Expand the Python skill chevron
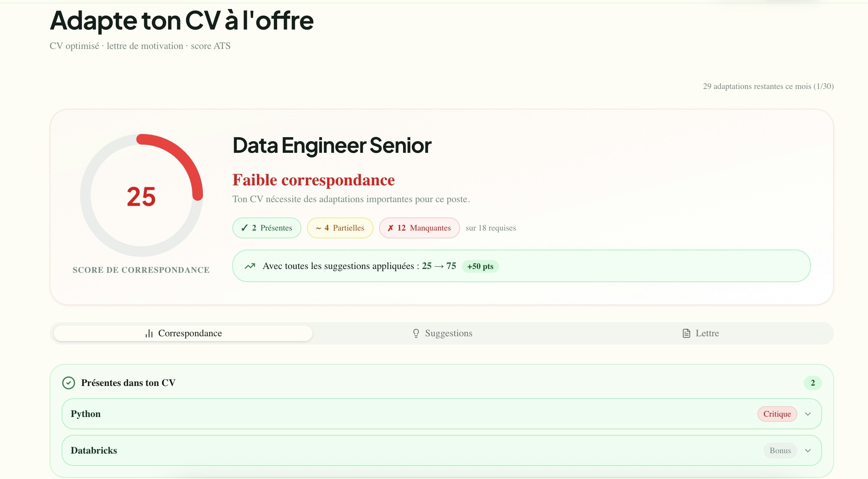 coord(808,414)
